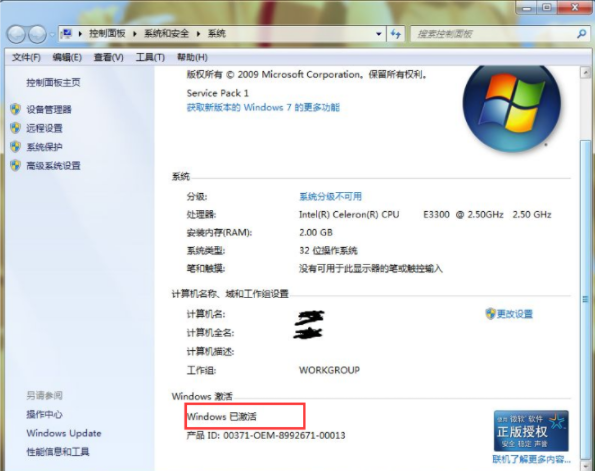The width and height of the screenshot is (595, 471).
Task: Open 系统保护 shield link
Action: (44, 147)
